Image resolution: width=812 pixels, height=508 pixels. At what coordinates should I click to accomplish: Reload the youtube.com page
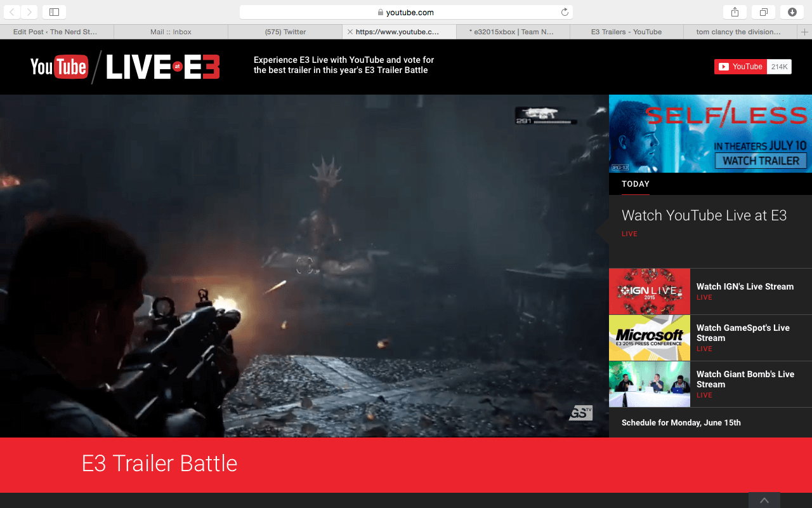[x=565, y=11]
